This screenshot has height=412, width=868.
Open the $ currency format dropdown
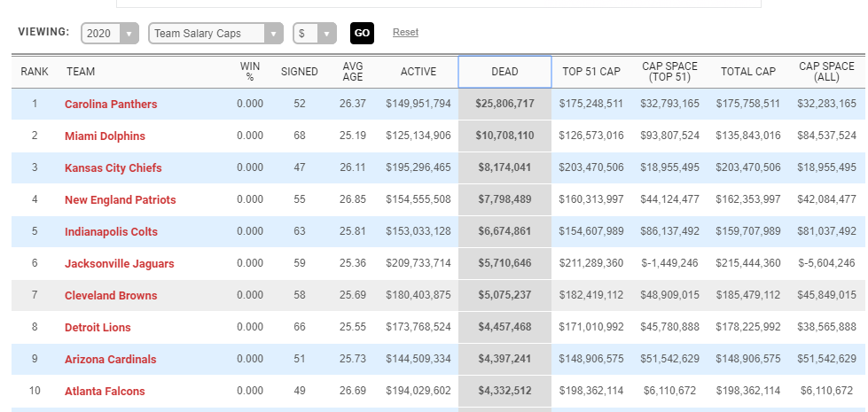point(315,33)
